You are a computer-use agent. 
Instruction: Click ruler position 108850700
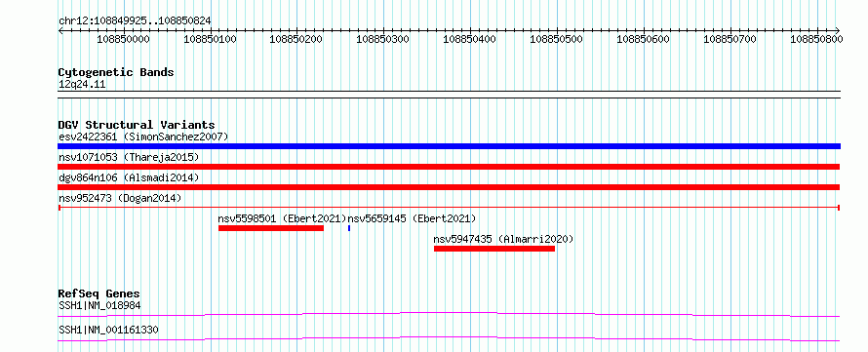pyautogui.click(x=730, y=39)
